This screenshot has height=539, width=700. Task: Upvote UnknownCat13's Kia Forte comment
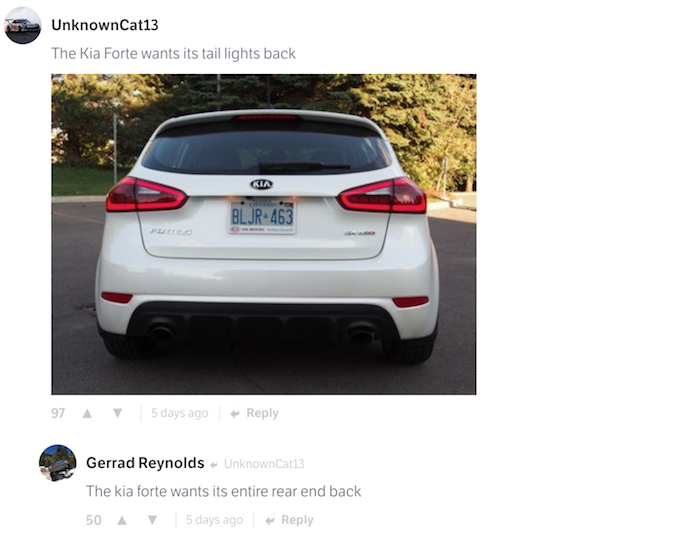[87, 414]
